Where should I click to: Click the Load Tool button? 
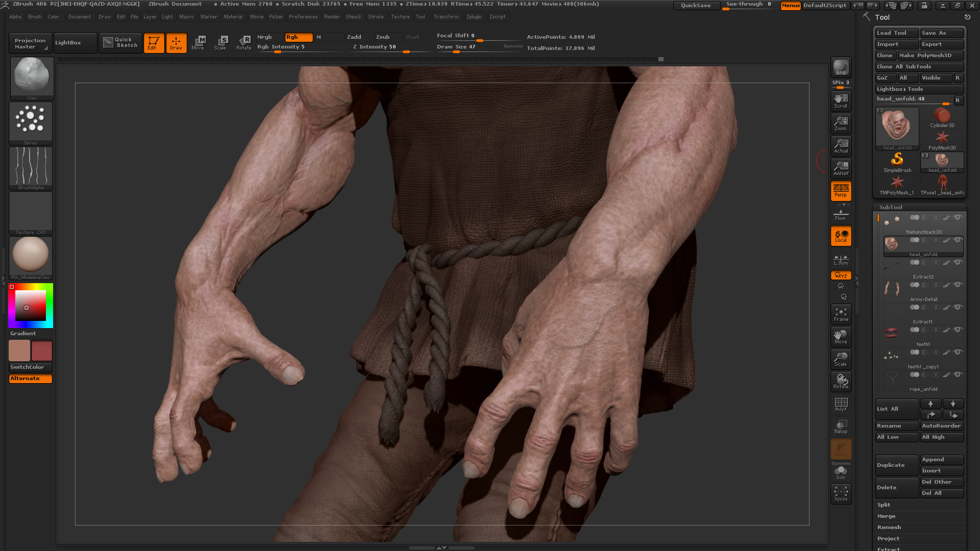point(897,33)
